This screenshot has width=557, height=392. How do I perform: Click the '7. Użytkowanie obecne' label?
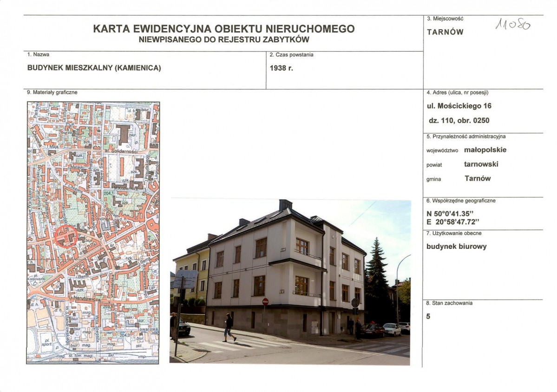coord(454,233)
